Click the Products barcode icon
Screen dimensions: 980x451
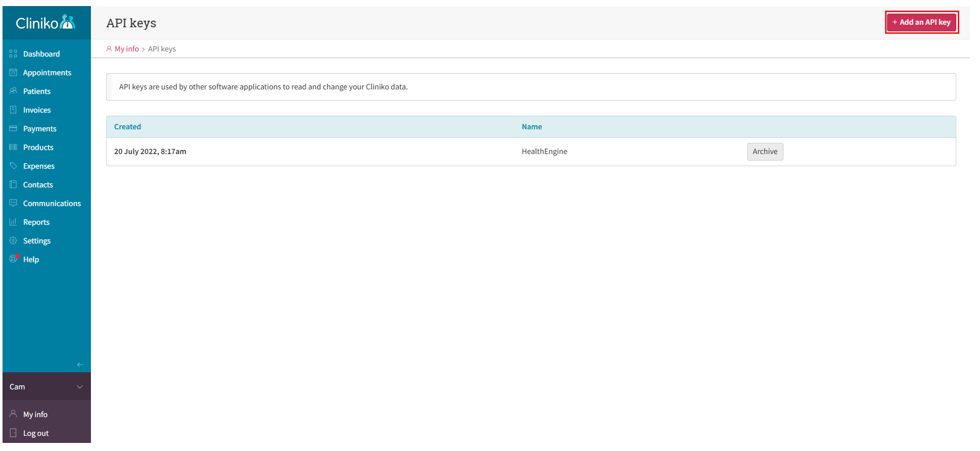click(x=13, y=147)
